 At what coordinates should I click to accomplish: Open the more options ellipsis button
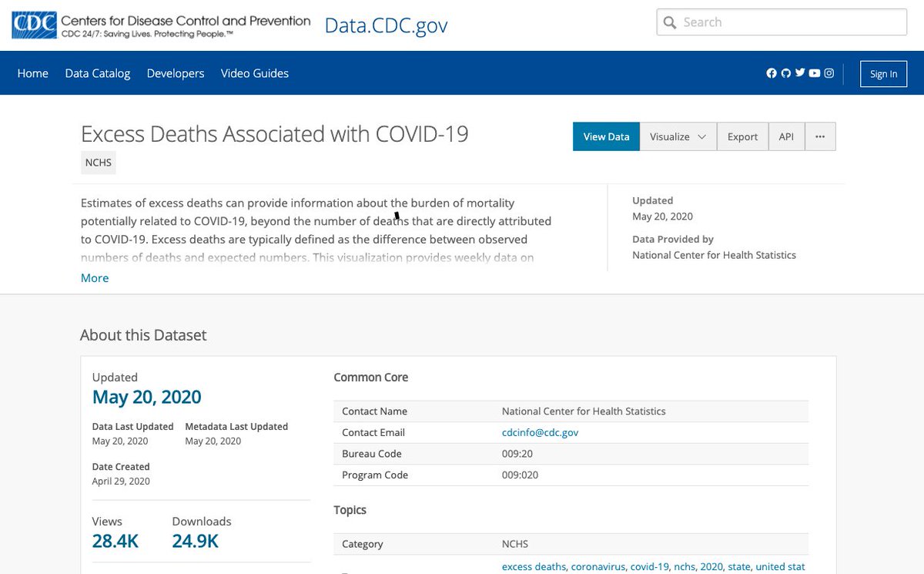coord(820,136)
